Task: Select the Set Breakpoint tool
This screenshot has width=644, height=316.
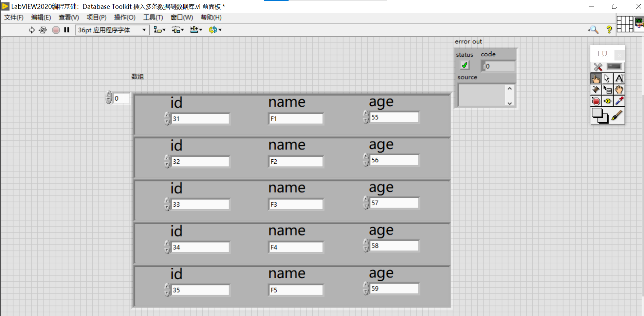Action: click(x=596, y=101)
